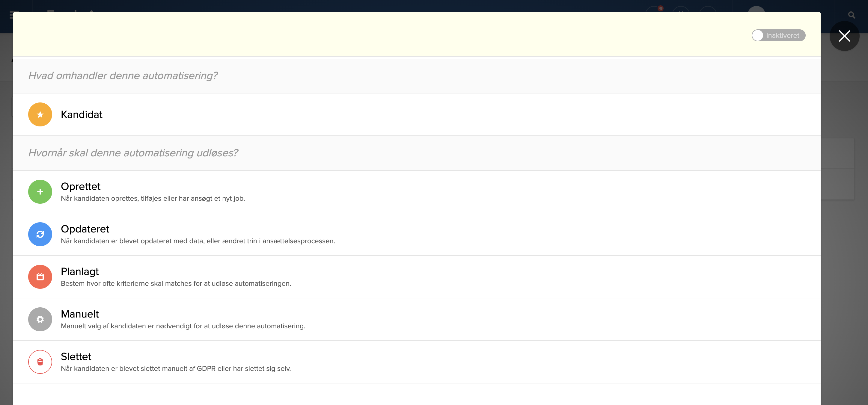Toggle the Inaktiveret switch on
Viewport: 868px width, 405px height.
coord(778,35)
